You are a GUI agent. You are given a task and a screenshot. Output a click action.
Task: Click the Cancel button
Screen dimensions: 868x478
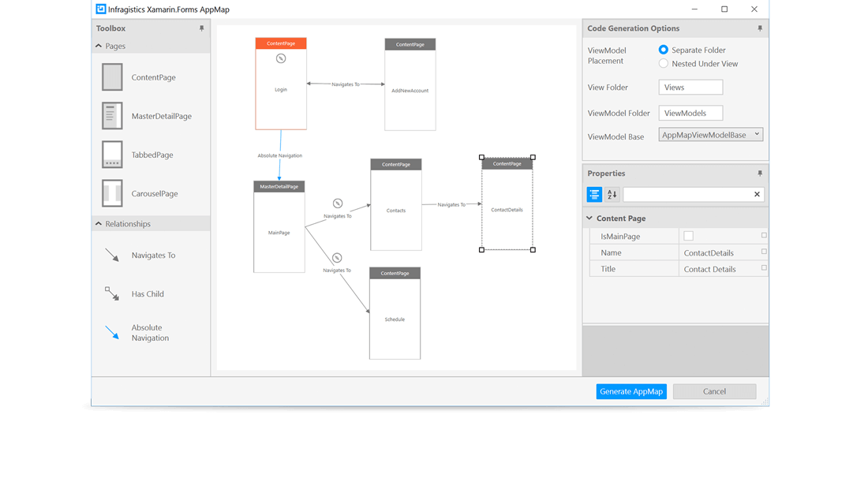[x=714, y=391]
